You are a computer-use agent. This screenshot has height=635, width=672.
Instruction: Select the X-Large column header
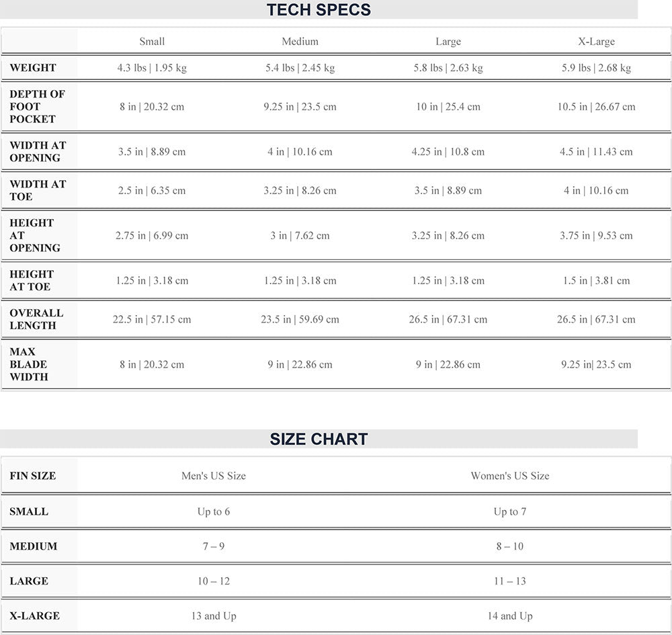pyautogui.click(x=596, y=42)
